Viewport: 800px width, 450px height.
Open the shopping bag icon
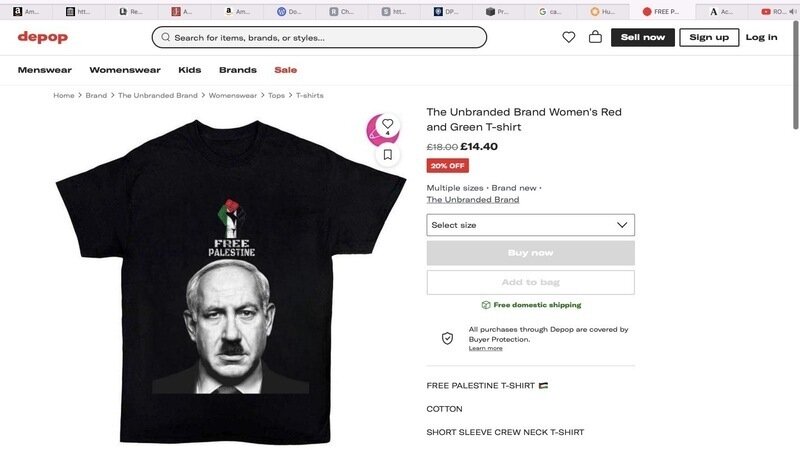pyautogui.click(x=595, y=37)
